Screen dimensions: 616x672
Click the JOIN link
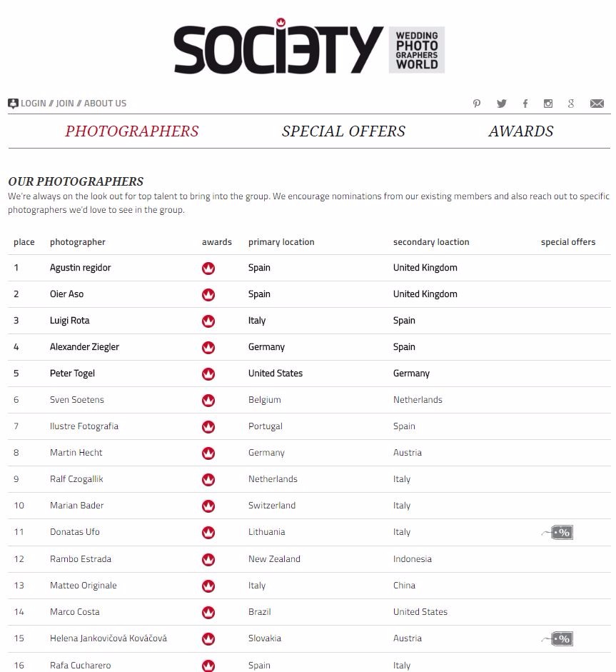pos(65,104)
